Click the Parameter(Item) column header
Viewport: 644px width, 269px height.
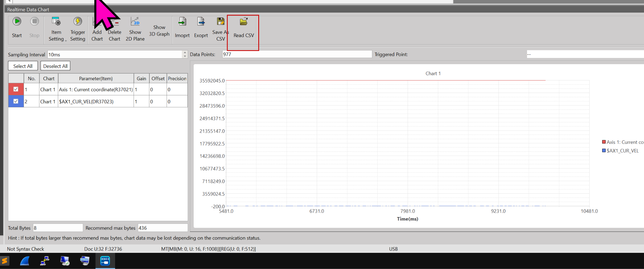coord(96,78)
